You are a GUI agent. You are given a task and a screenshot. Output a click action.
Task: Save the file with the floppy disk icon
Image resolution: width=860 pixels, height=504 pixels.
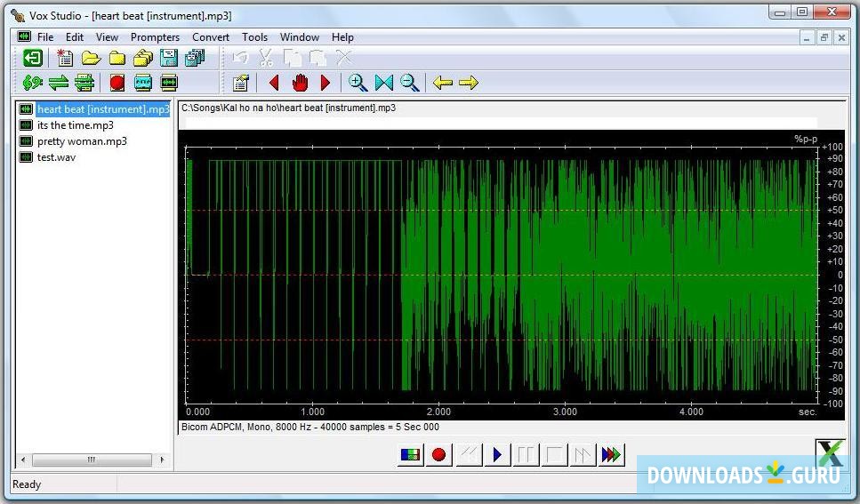[169, 58]
